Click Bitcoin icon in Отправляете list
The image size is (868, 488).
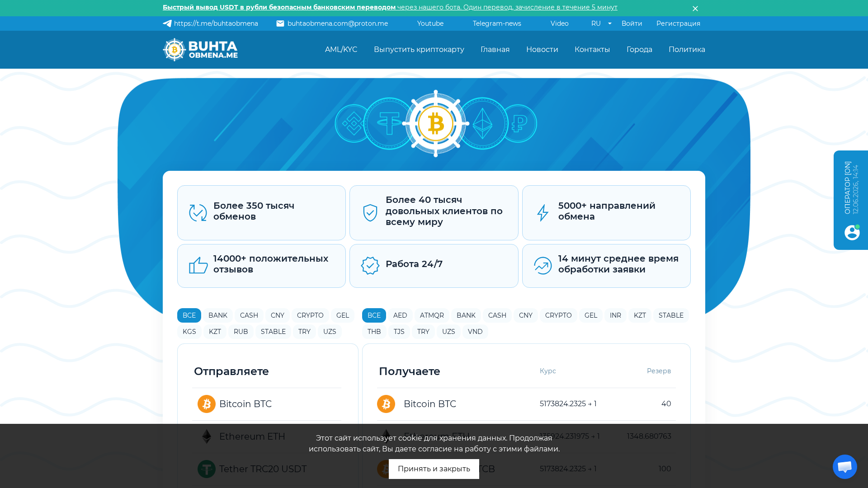[207, 404]
